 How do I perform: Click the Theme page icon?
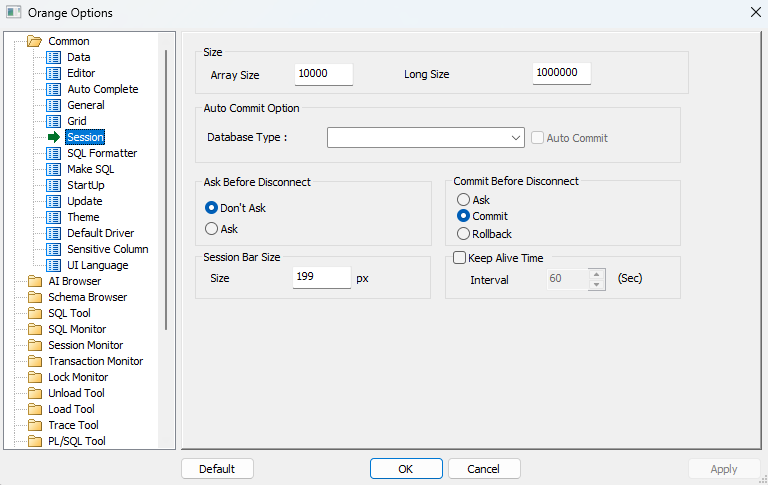[53, 217]
